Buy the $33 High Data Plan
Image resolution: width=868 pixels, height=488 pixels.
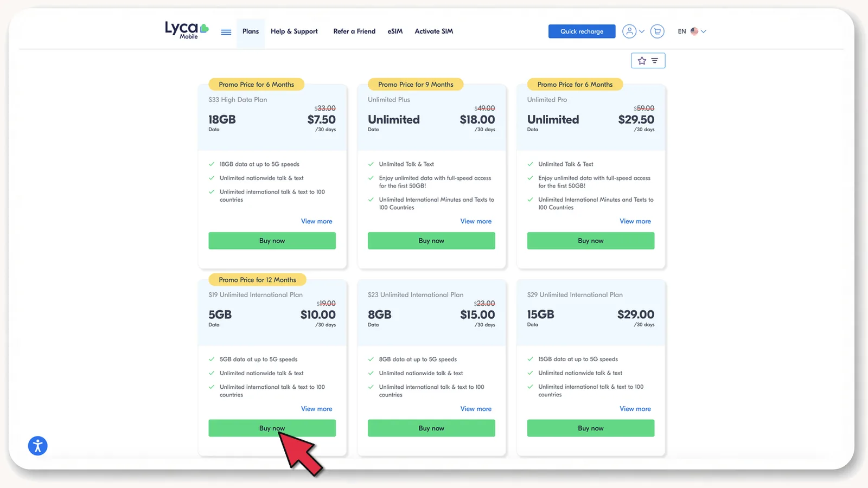click(x=272, y=241)
